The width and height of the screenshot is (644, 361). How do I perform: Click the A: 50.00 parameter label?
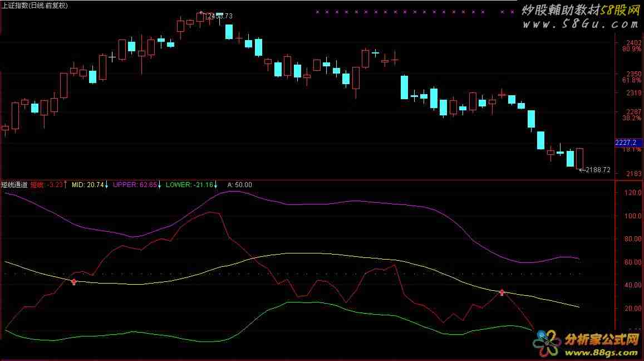240,184
